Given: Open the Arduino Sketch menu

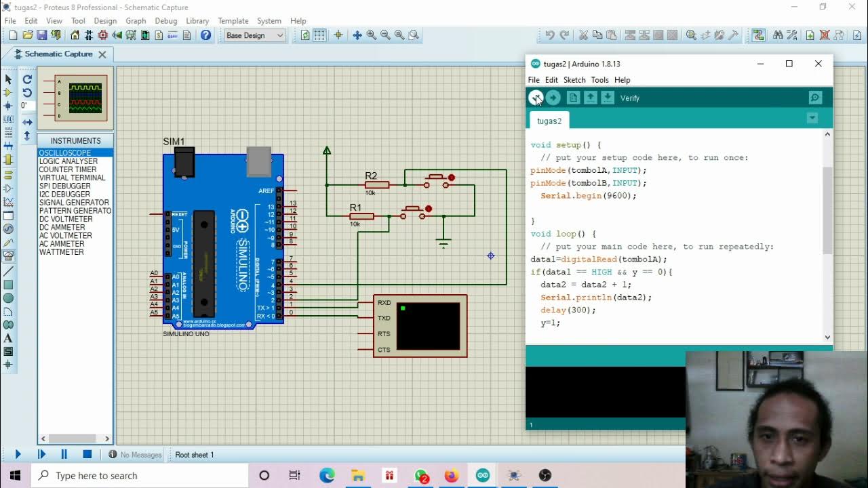Looking at the screenshot, I should click(574, 80).
